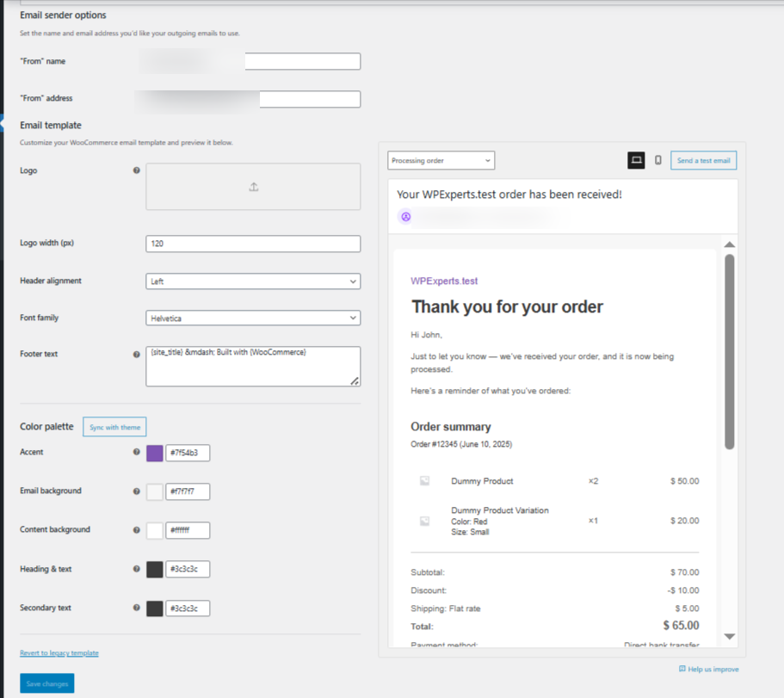Viewport: 784px width, 698px height.
Task: Open the help tooltip beside Email background
Action: click(137, 491)
